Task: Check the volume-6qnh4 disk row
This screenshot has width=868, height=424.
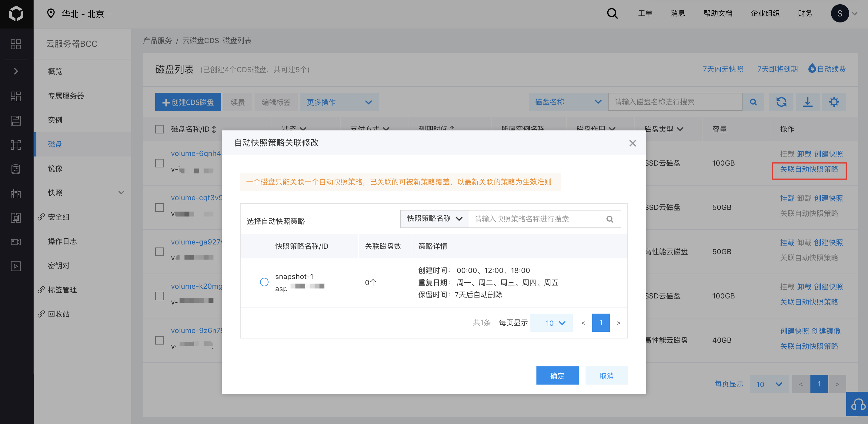Action: (x=159, y=163)
